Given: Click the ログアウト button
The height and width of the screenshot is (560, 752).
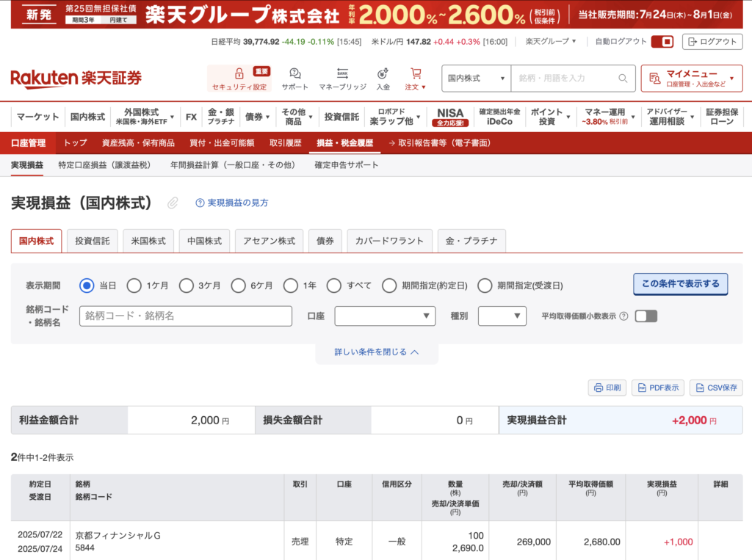Looking at the screenshot, I should click(712, 42).
